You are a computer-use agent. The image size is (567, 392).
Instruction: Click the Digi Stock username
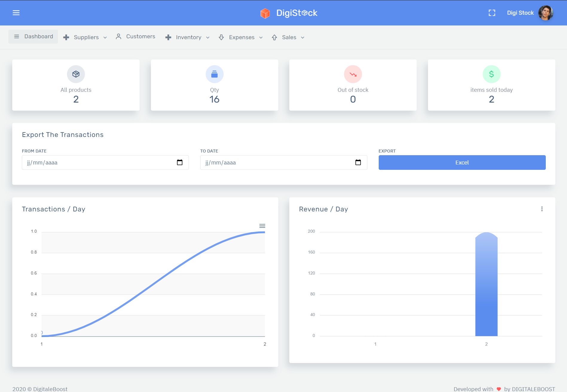pos(520,13)
